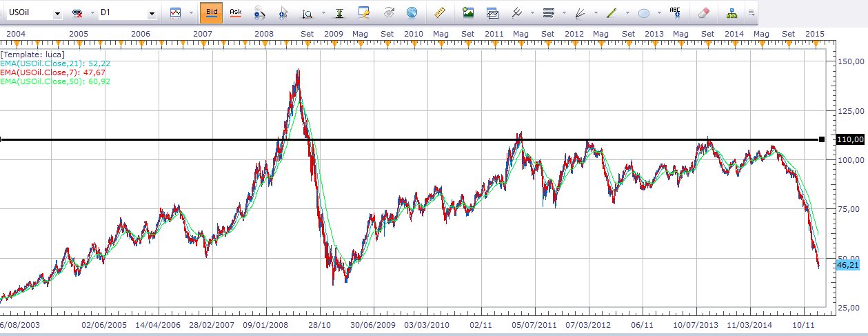
Task: Choose the ellipse shape drawing tool
Action: click(x=644, y=12)
